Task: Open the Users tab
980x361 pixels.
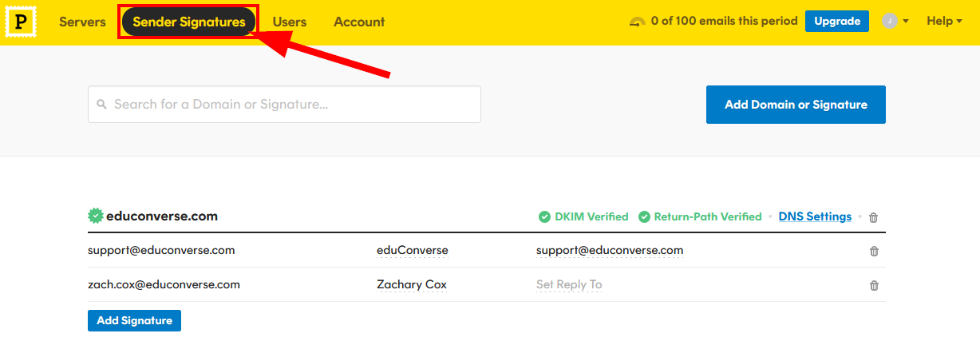Action: (290, 22)
